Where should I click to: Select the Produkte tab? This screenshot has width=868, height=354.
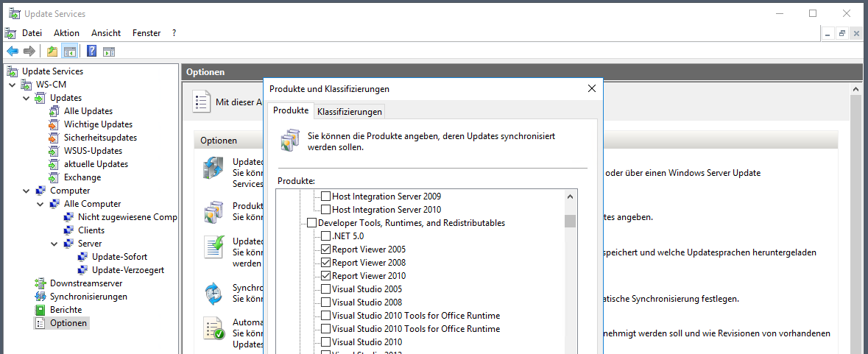click(x=292, y=110)
